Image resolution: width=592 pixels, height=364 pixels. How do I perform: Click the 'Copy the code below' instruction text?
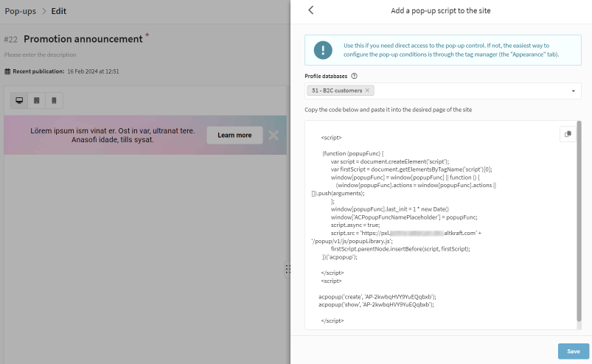tap(388, 110)
